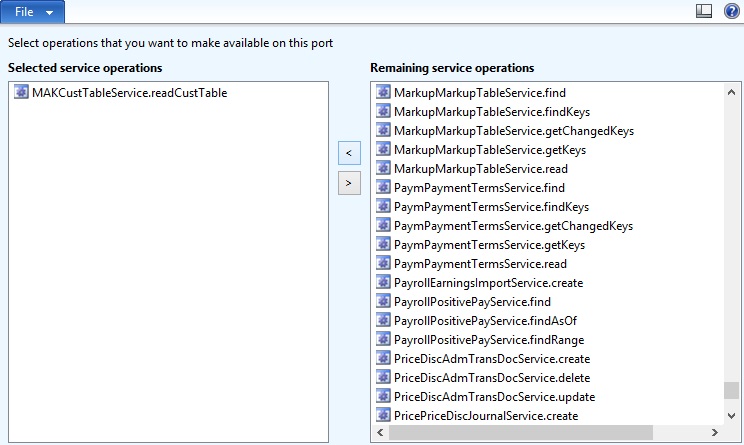Click the icon beside PriceDiscAdmTransDocService.delete
Screen dimensions: 744x445
point(383,378)
